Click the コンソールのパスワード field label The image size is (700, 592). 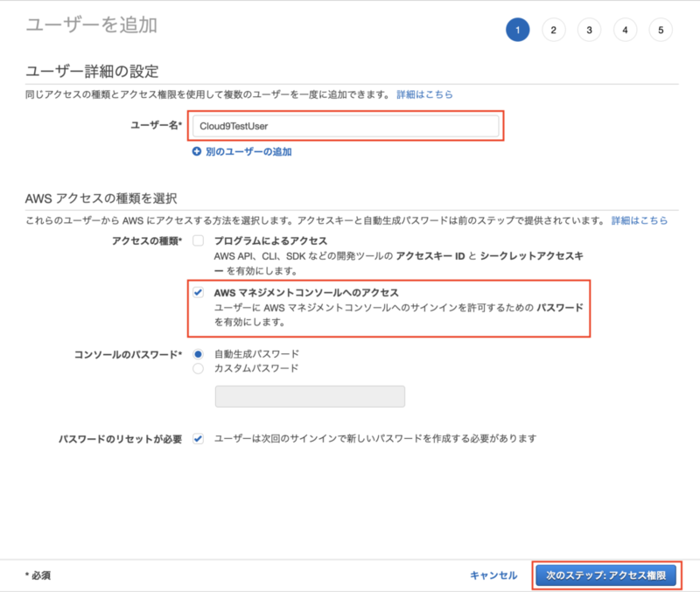point(128,355)
